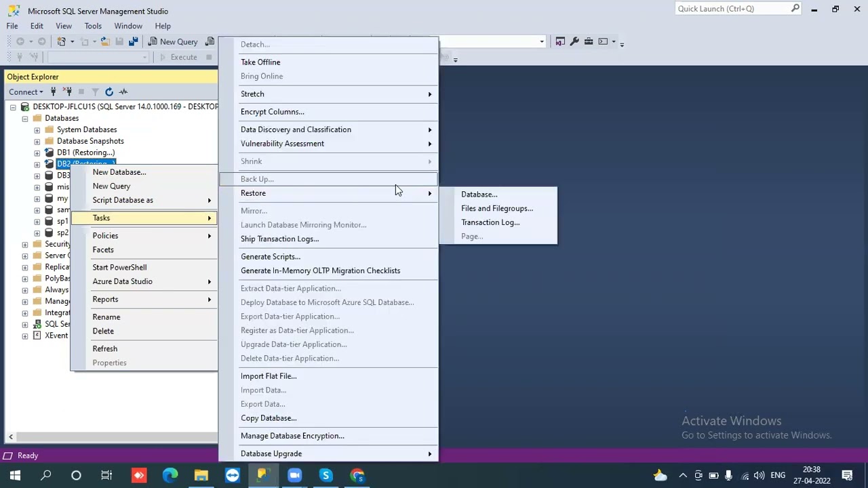Select Take Offline from the Tasks menu

tap(329, 62)
